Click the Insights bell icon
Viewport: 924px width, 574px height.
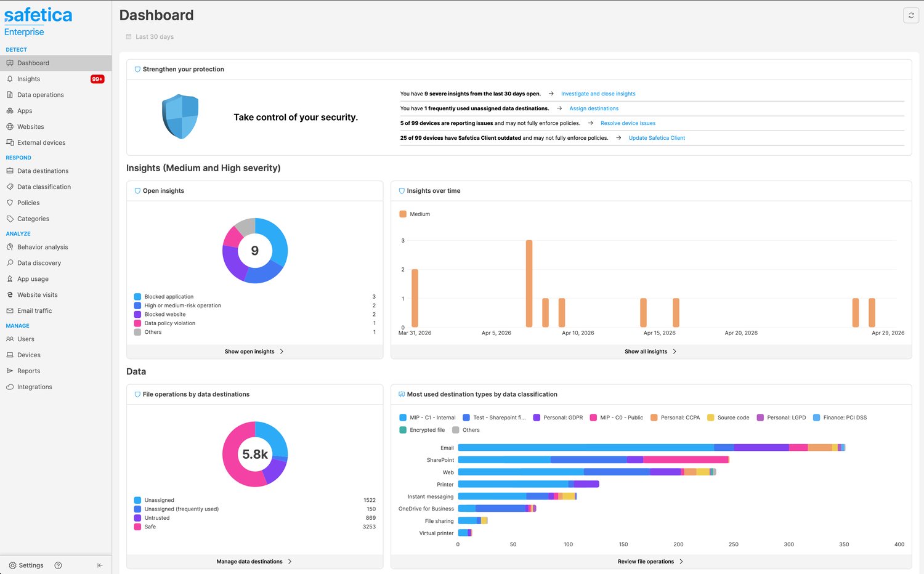coord(10,79)
